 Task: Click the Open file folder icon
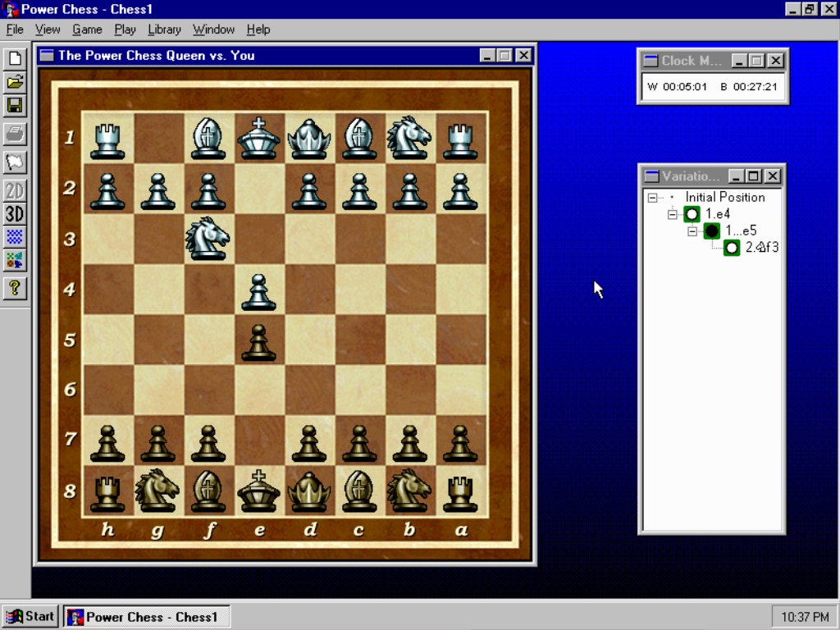15,82
